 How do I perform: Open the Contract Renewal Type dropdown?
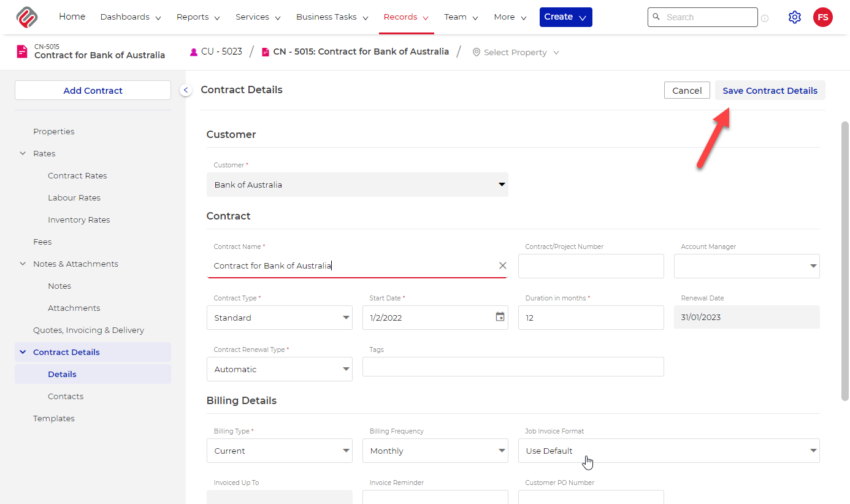280,369
